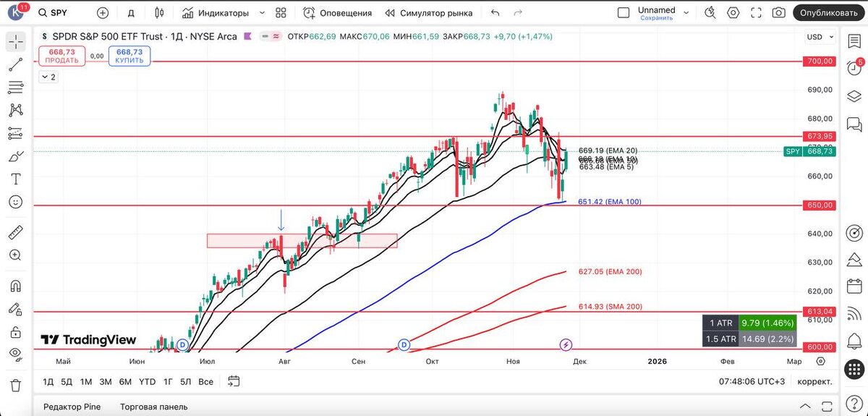Start Симулятор рынка replay mode
868x416 pixels.
(428, 13)
